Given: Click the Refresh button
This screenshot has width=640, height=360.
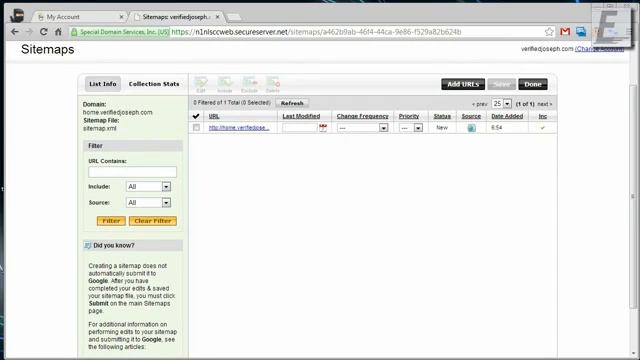Looking at the screenshot, I should pos(292,103).
